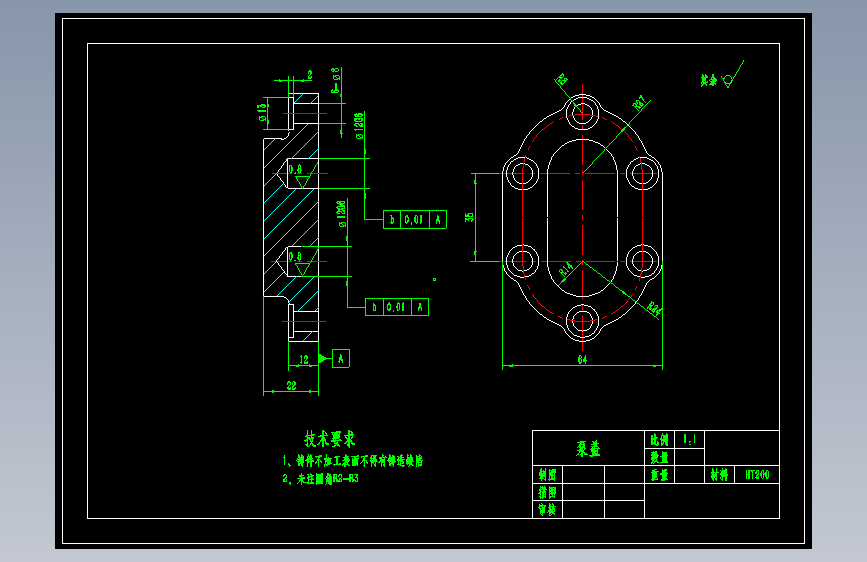
Task: Select the 技术要求 heading text
Action: [330, 439]
